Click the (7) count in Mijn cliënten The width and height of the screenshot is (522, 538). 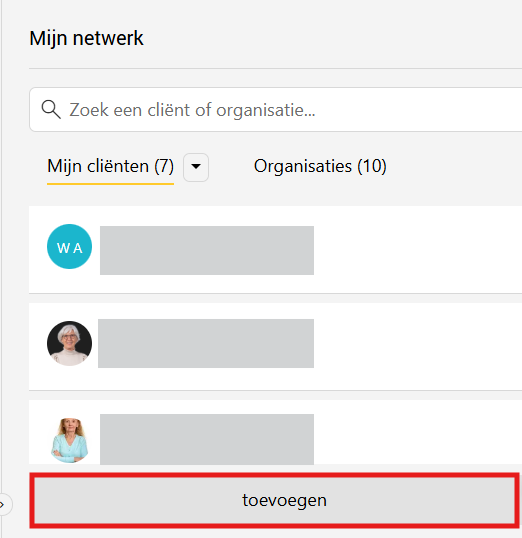click(x=164, y=166)
